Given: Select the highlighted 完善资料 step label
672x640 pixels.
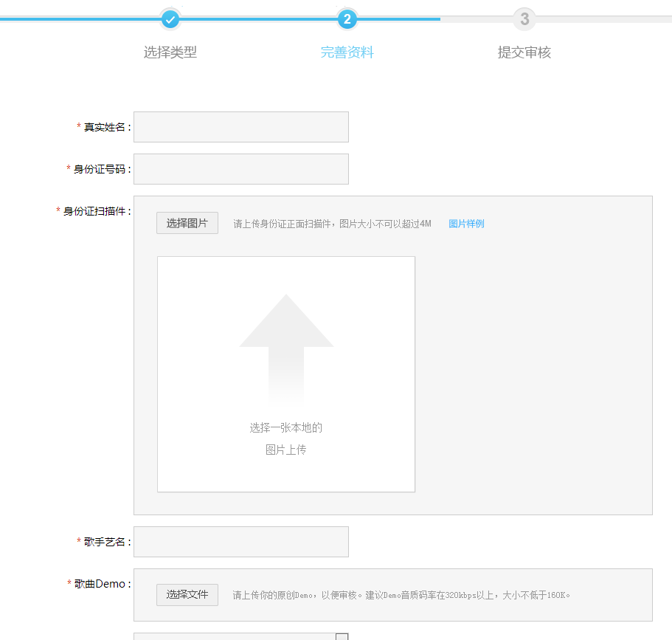Looking at the screenshot, I should [347, 52].
